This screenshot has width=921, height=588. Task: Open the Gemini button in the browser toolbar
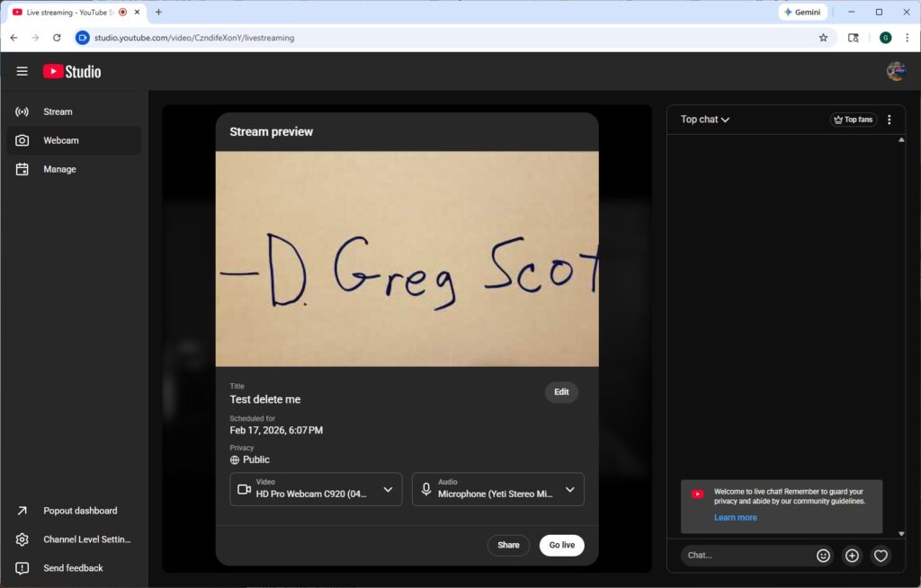(x=801, y=12)
